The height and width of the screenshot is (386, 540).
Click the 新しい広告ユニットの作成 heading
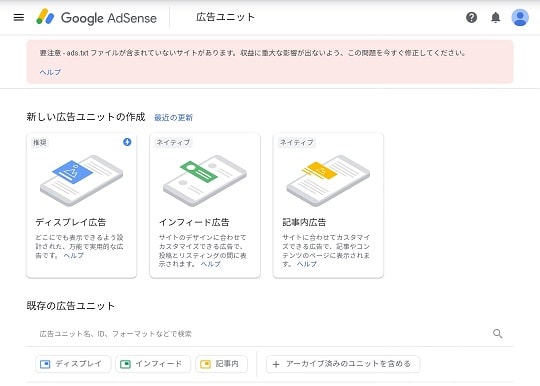[86, 117]
